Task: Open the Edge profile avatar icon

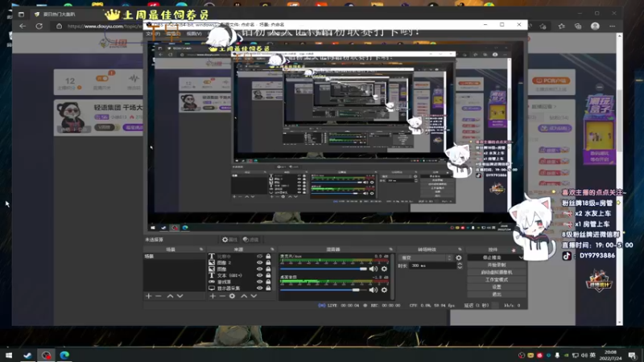Action: click(x=595, y=26)
